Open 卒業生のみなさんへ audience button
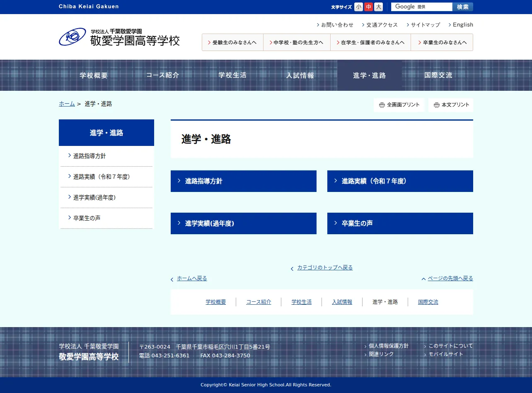The width and height of the screenshot is (532, 393). pos(442,42)
